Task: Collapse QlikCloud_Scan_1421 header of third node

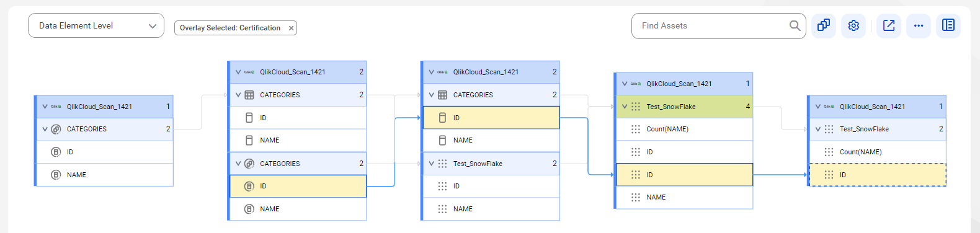Action: click(x=432, y=72)
